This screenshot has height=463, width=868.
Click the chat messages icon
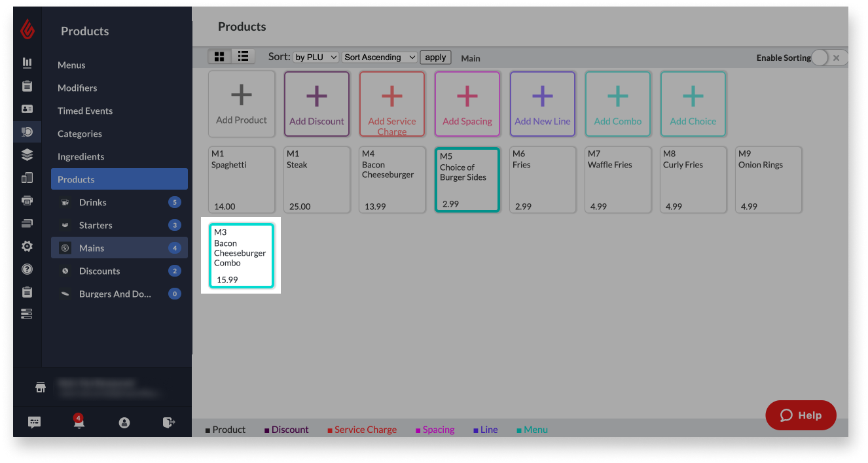click(x=35, y=422)
